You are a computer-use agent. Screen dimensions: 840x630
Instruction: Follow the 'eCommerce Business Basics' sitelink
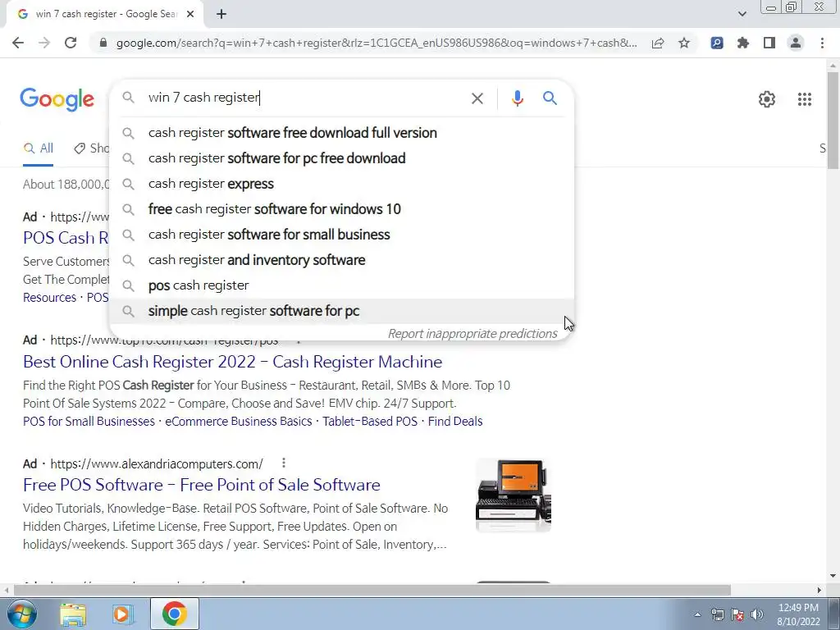(239, 421)
